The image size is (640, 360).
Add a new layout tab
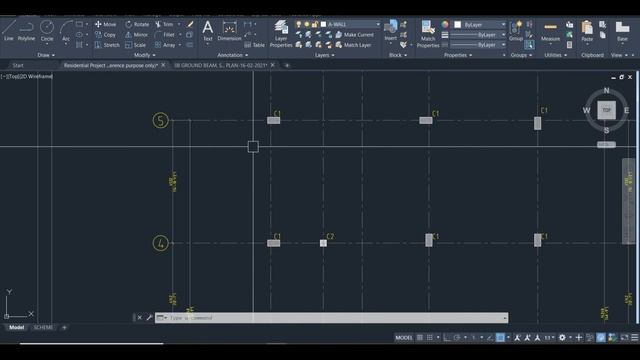[x=64, y=327]
